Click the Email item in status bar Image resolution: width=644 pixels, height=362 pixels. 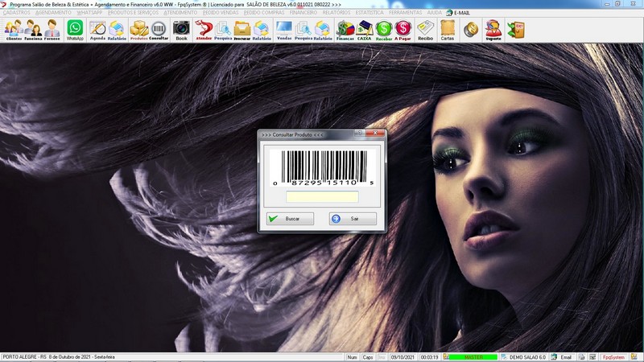tap(565, 357)
